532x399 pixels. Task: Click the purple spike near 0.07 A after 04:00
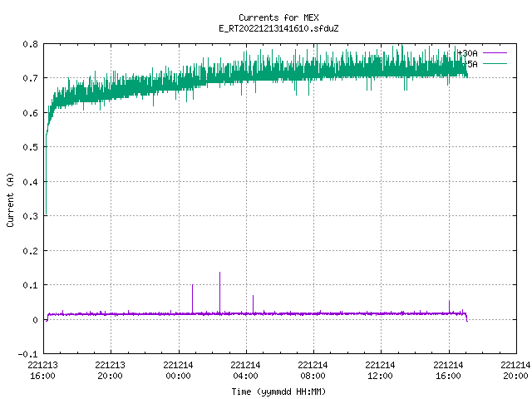pyautogui.click(x=253, y=304)
